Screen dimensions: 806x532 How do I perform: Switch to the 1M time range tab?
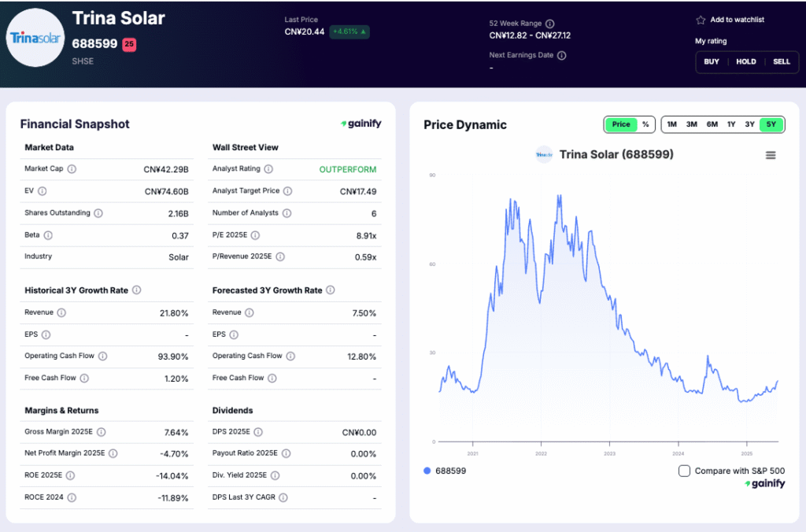pos(671,124)
